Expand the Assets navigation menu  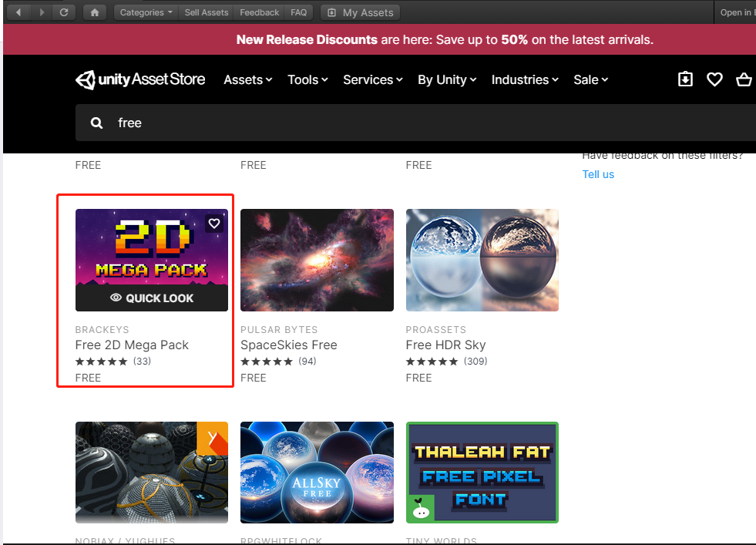pos(248,79)
